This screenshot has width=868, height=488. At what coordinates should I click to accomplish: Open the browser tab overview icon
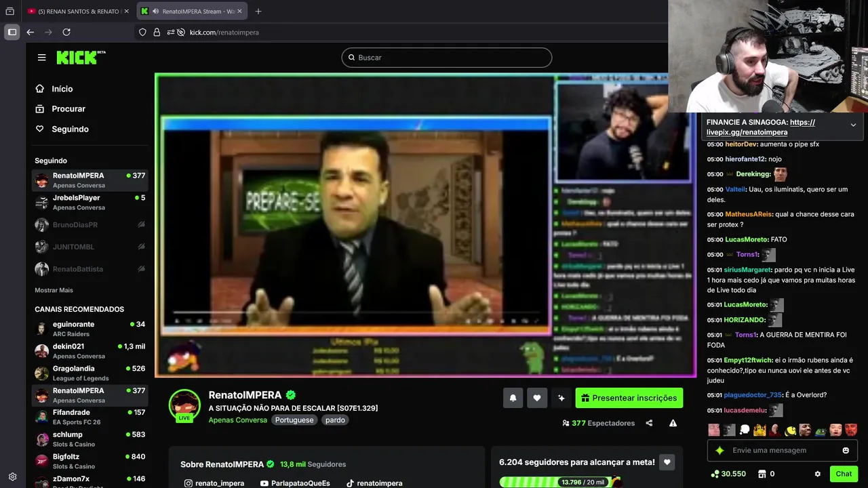(x=9, y=11)
